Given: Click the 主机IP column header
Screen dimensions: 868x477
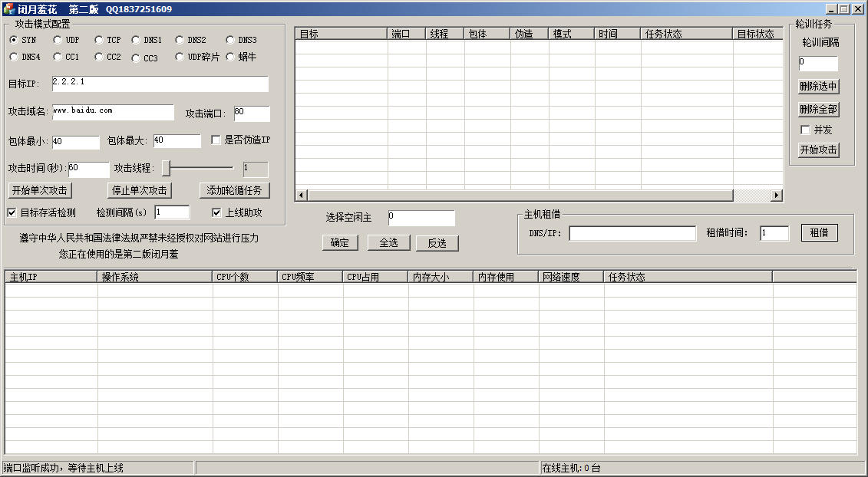Looking at the screenshot, I should click(x=51, y=277).
